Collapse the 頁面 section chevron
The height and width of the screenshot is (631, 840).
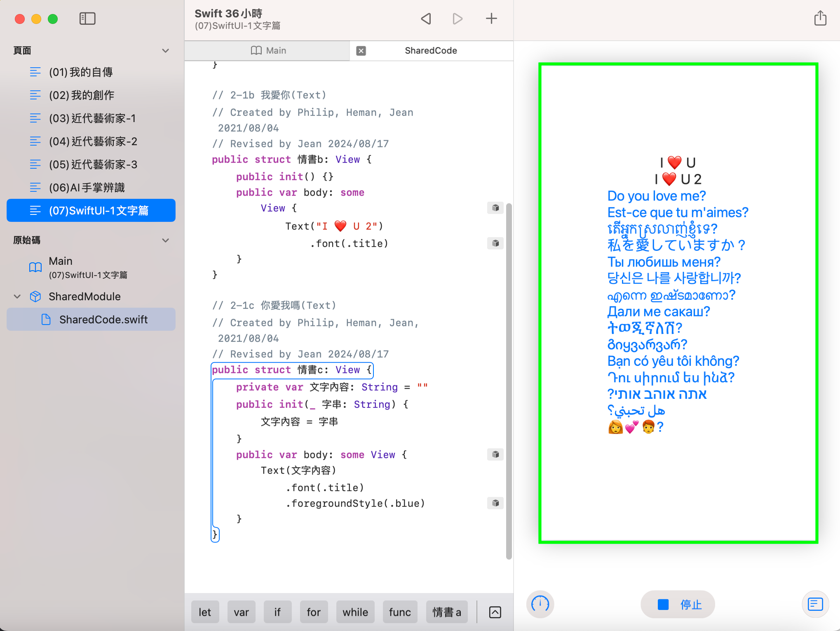(x=166, y=51)
